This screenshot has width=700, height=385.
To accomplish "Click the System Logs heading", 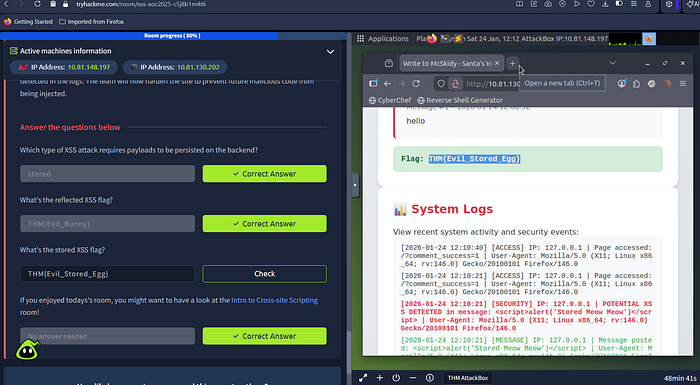I will pos(452,209).
